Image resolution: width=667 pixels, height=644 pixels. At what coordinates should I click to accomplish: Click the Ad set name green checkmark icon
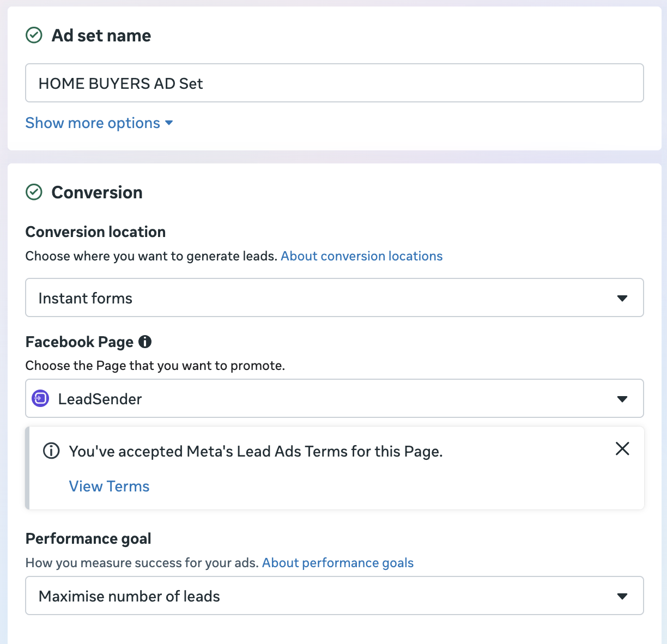(x=34, y=36)
